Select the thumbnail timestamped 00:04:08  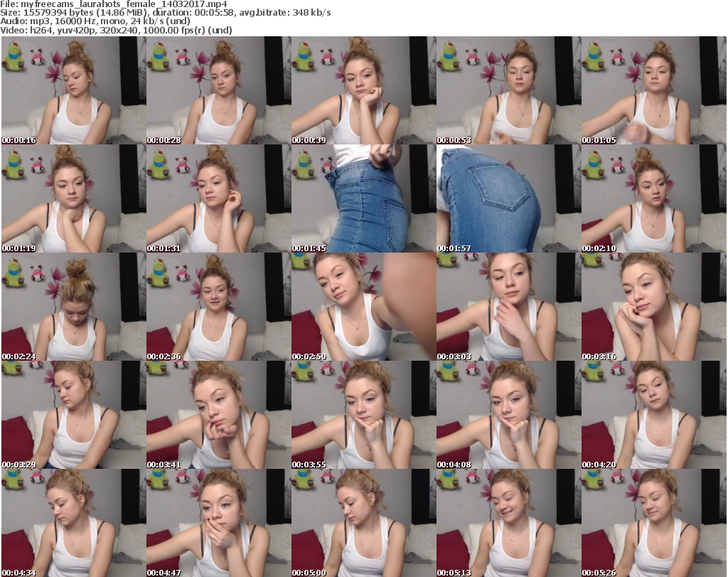[509, 415]
